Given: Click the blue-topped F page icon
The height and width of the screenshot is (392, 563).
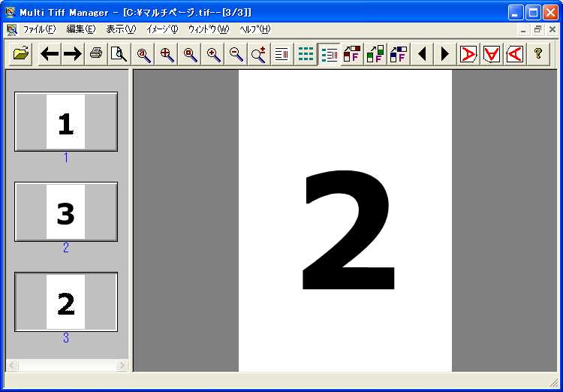Looking at the screenshot, I should coord(399,54).
